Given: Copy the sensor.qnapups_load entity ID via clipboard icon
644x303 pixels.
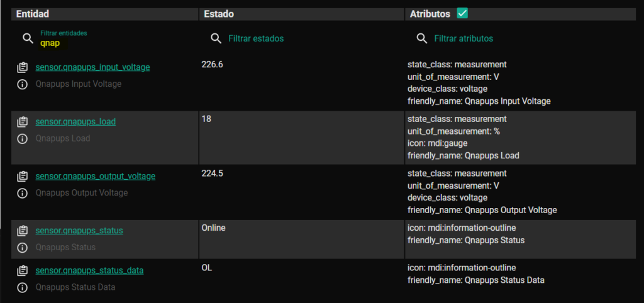Looking at the screenshot, I should (22, 122).
